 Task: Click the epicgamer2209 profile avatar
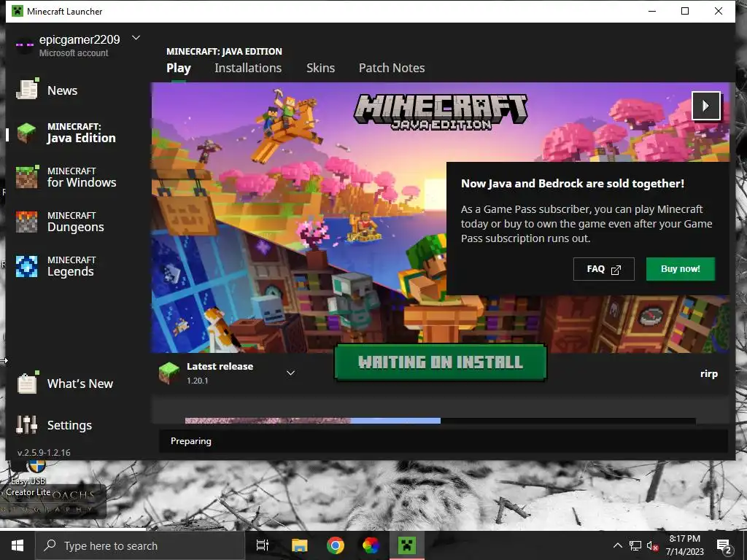(x=24, y=44)
